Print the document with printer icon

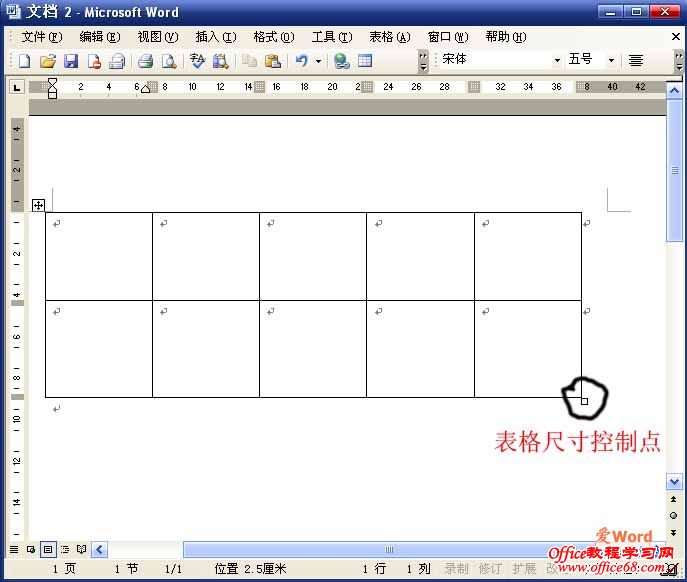click(x=145, y=61)
